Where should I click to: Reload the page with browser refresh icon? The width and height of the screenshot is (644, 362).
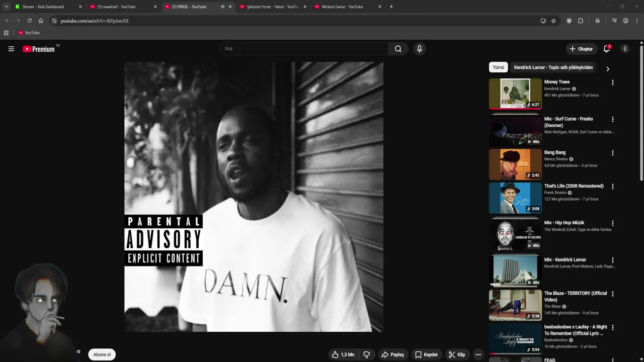(x=29, y=21)
